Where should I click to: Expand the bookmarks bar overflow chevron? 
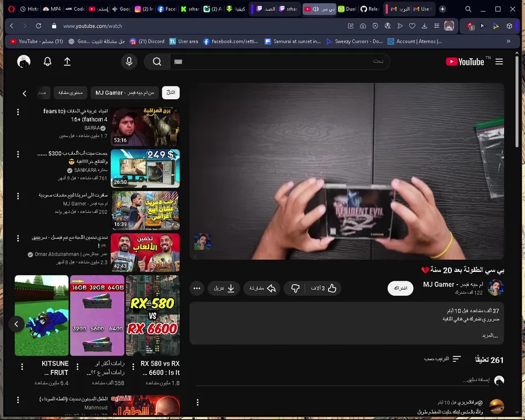(509, 41)
